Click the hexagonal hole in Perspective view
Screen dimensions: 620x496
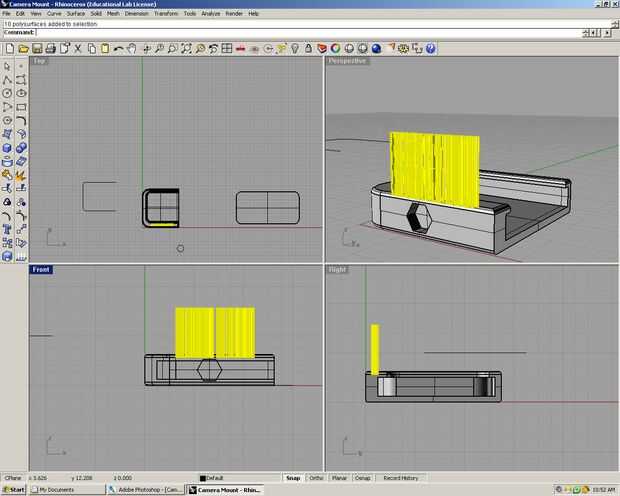(x=419, y=217)
